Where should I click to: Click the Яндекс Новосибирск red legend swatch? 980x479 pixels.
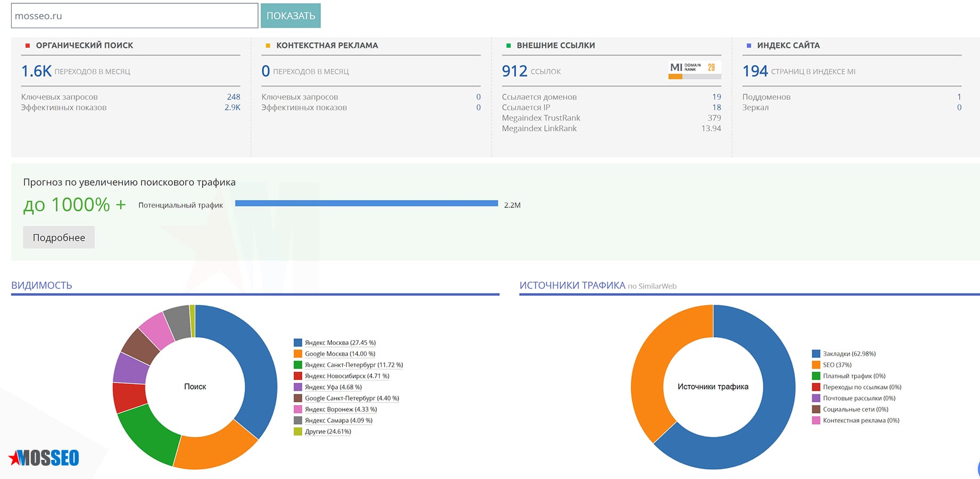tap(298, 376)
